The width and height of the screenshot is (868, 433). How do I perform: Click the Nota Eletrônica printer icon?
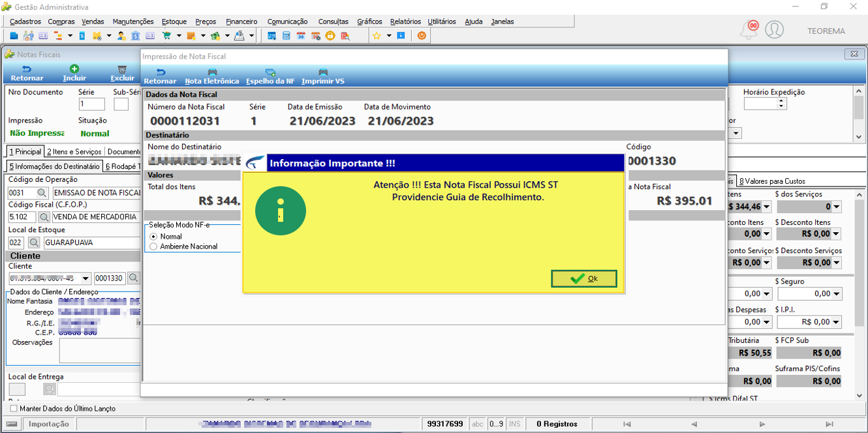click(x=212, y=72)
